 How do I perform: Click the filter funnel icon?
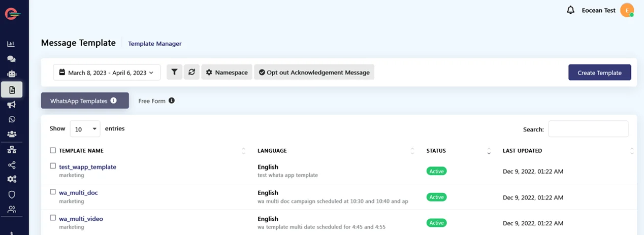click(174, 73)
